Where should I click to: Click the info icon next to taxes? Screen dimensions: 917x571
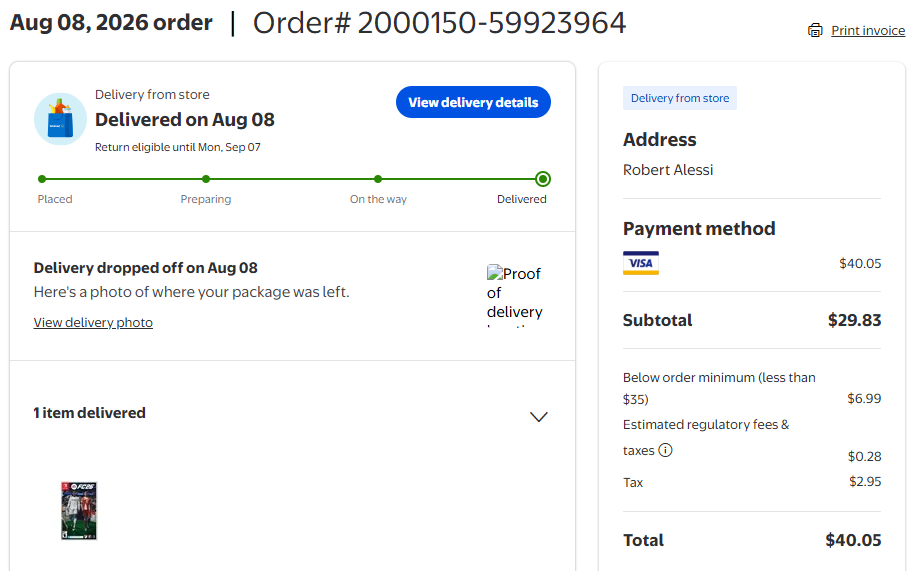[665, 450]
